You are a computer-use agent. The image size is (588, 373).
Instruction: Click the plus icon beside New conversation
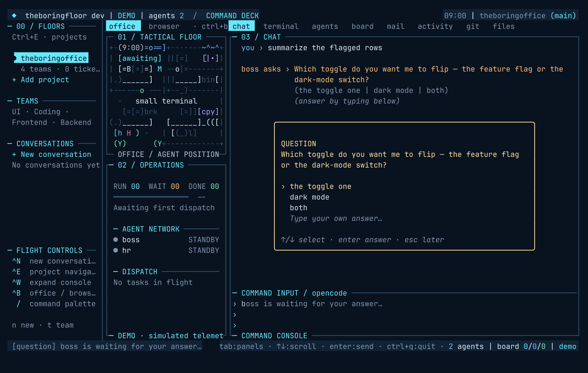click(x=14, y=154)
